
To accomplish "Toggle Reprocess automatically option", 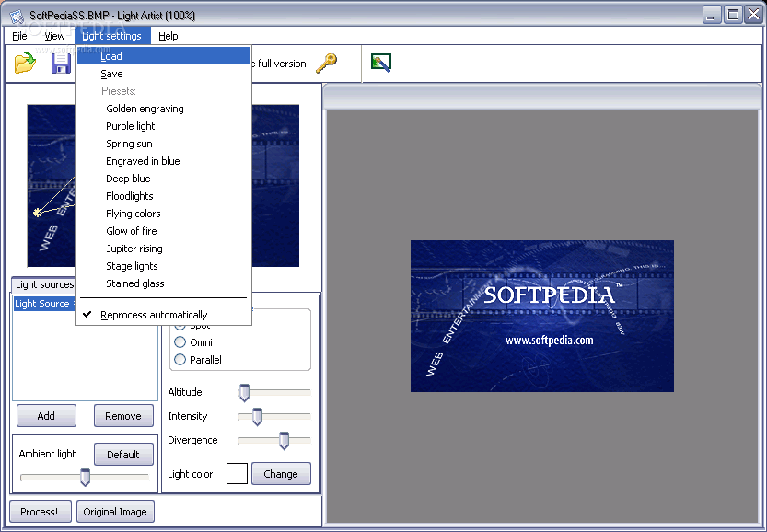I will (x=163, y=315).
